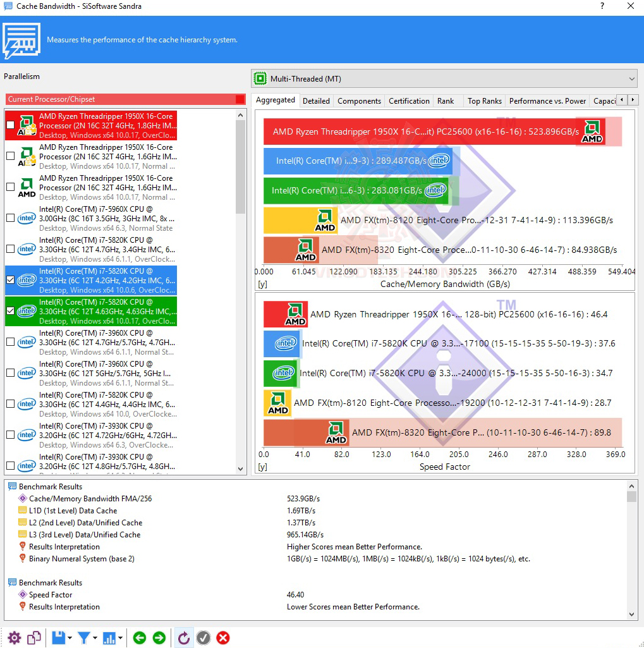Click the copy documents toolbar icon
The height and width of the screenshot is (648, 644).
(34, 638)
